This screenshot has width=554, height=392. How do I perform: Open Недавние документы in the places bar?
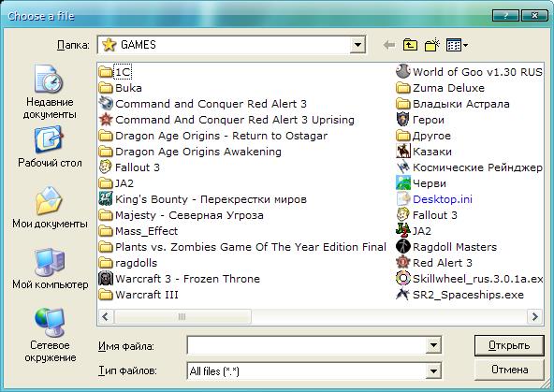[50, 93]
